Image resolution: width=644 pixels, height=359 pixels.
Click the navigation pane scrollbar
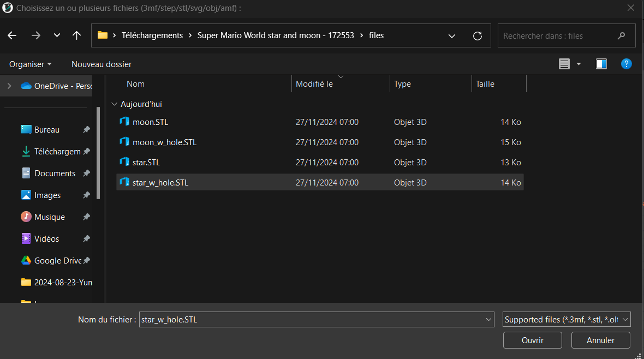[98, 153]
